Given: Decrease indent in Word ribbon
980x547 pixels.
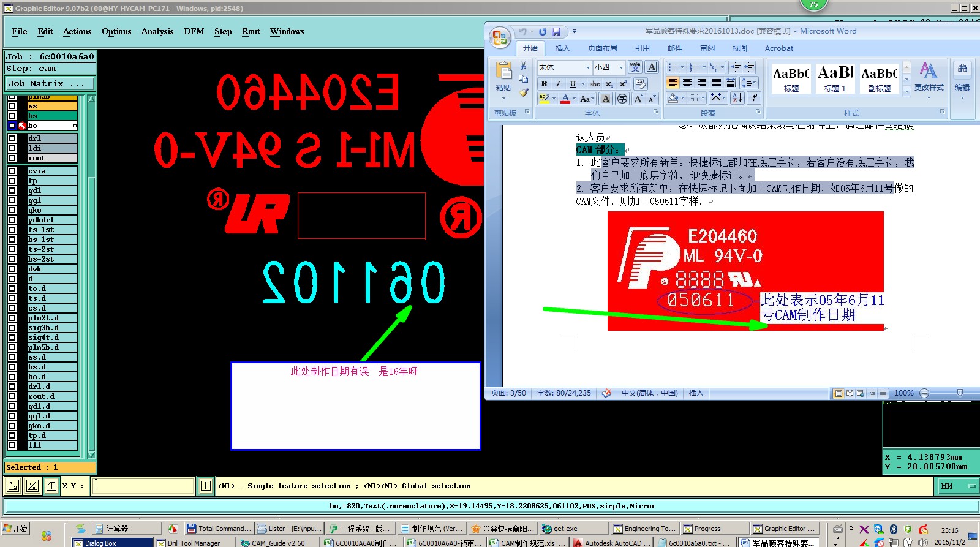Looking at the screenshot, I should coord(736,67).
